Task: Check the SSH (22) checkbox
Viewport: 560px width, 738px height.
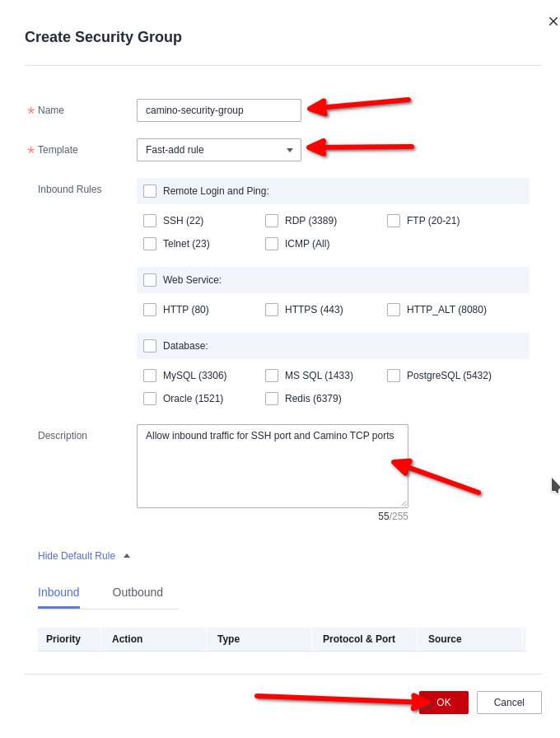Action: click(x=150, y=221)
